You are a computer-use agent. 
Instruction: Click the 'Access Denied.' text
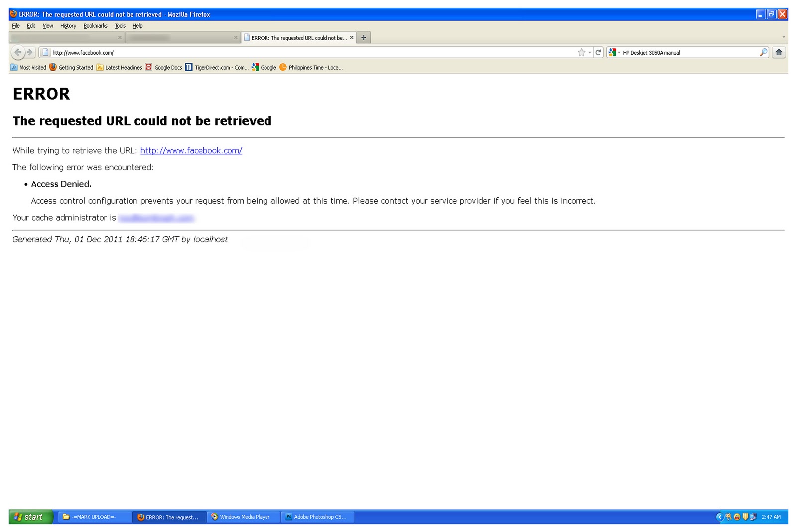pyautogui.click(x=61, y=184)
